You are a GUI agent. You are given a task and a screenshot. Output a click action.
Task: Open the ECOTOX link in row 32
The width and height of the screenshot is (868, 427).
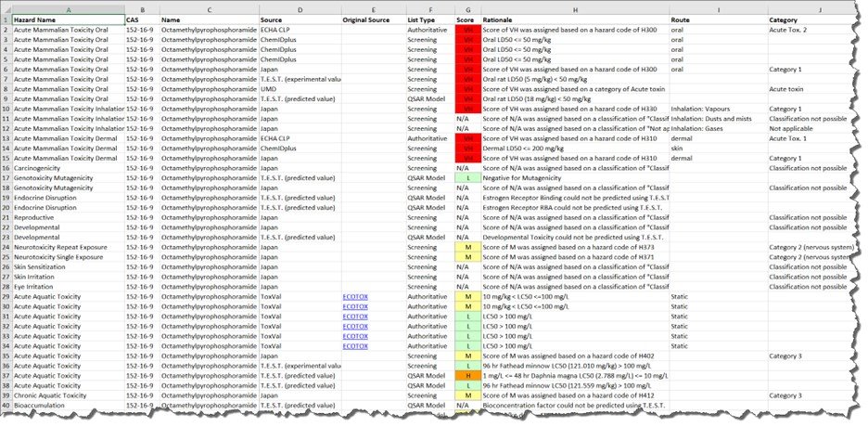tap(355, 327)
